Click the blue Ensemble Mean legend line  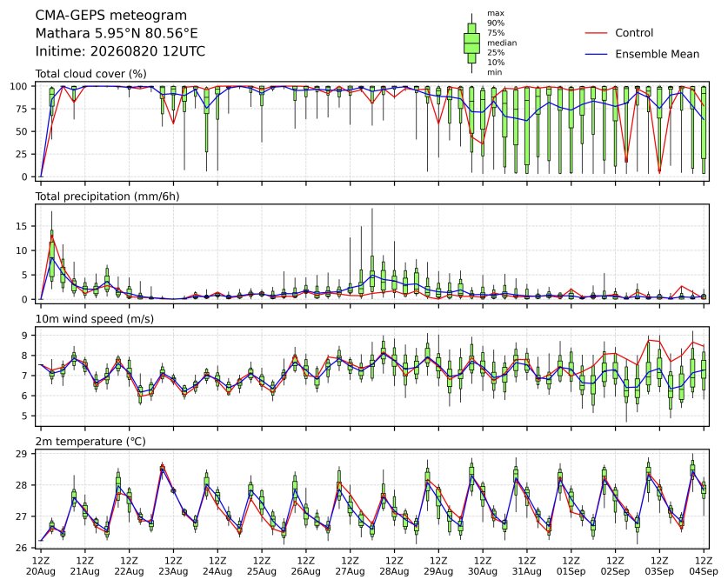[596, 54]
